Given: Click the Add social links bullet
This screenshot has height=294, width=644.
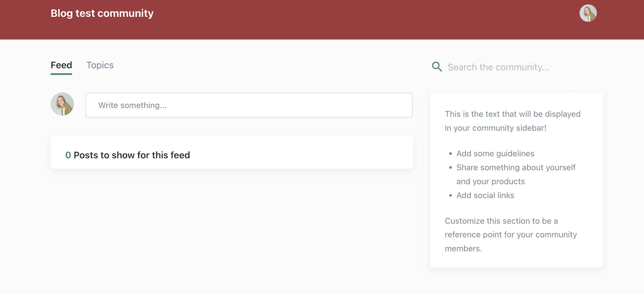Looking at the screenshot, I should (x=485, y=195).
